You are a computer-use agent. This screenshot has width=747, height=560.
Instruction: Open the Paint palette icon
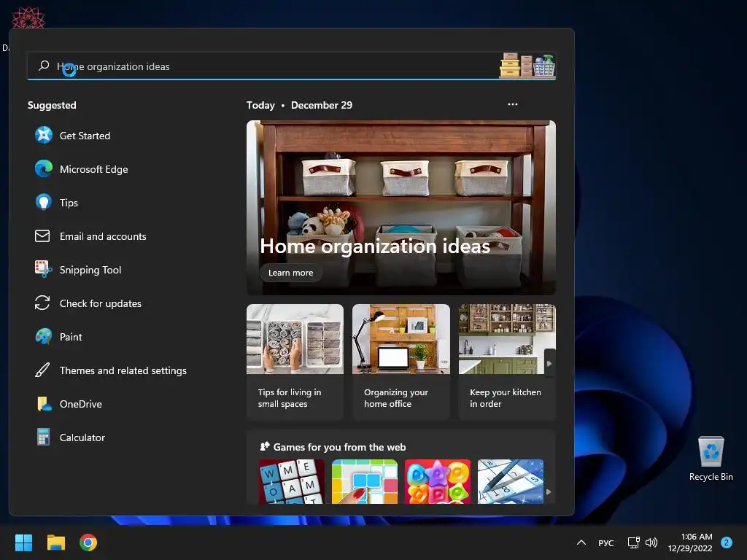(x=43, y=337)
